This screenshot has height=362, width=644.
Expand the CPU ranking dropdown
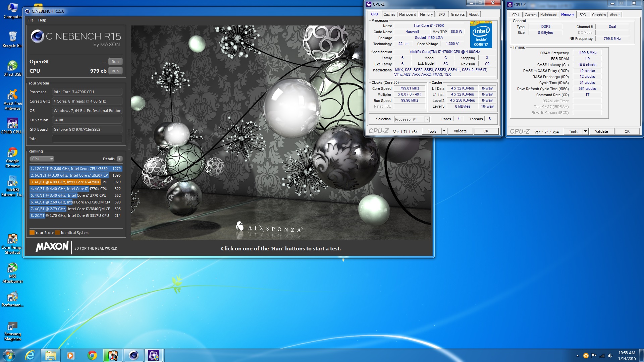[x=42, y=159]
